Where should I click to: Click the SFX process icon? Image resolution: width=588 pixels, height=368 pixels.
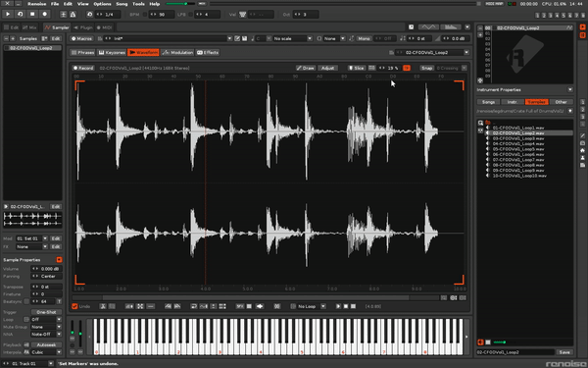click(239, 306)
